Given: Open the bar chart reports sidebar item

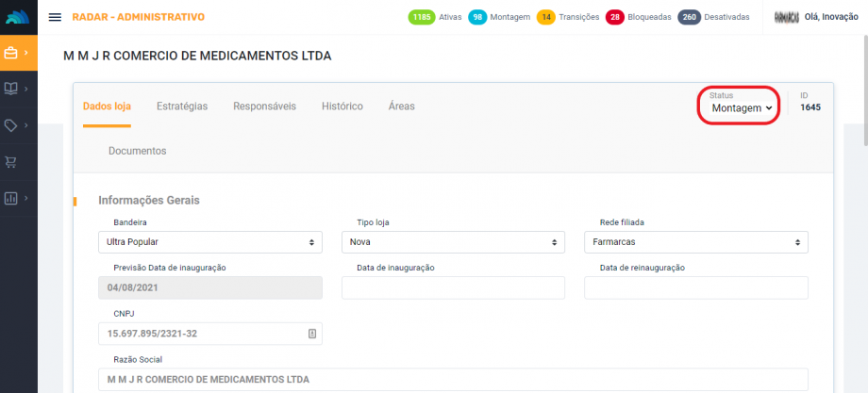Looking at the screenshot, I should pos(13,198).
